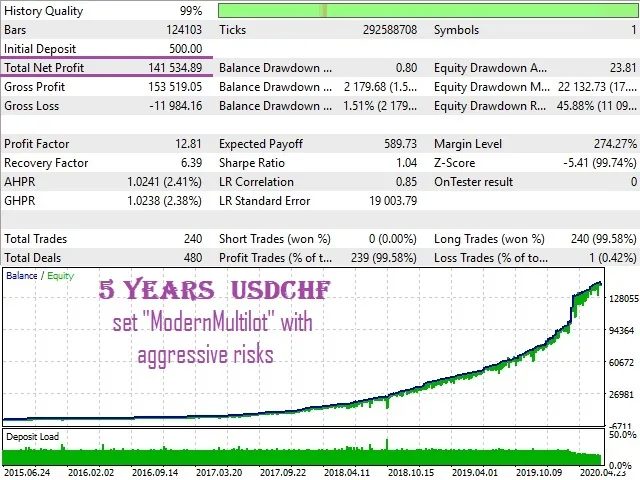Image resolution: width=640 pixels, height=480 pixels.
Task: Click the 2018.04.11 date on time axis
Action: pos(347,473)
